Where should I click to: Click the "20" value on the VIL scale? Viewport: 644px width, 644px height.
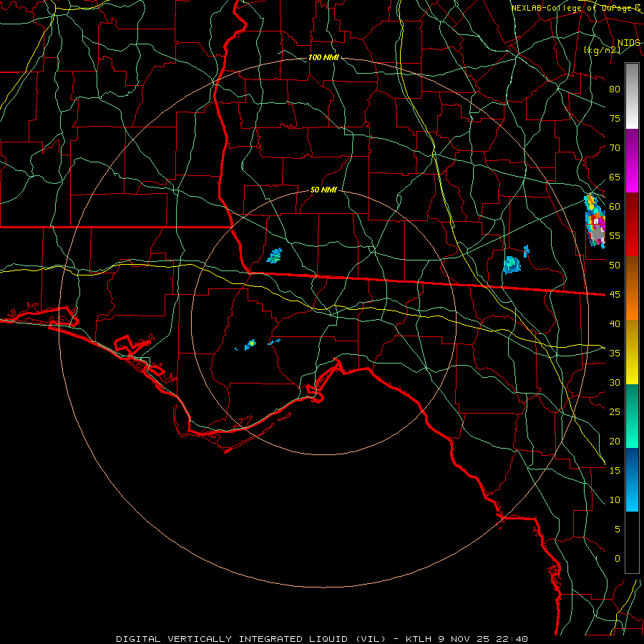(615, 441)
